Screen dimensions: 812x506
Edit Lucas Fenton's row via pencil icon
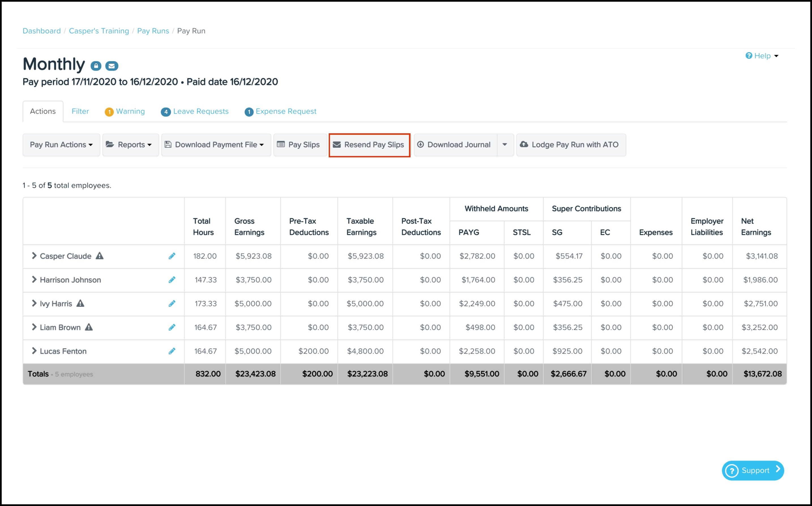[172, 351]
